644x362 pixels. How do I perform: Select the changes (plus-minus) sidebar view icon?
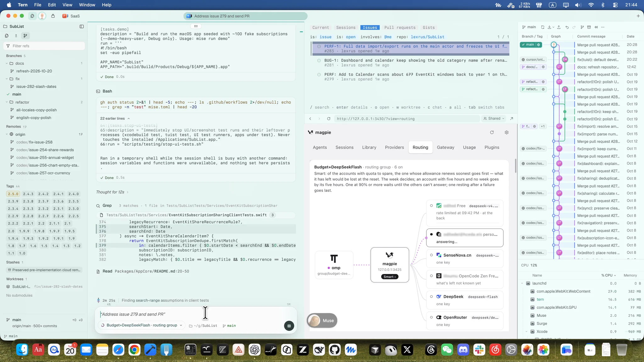(16, 36)
